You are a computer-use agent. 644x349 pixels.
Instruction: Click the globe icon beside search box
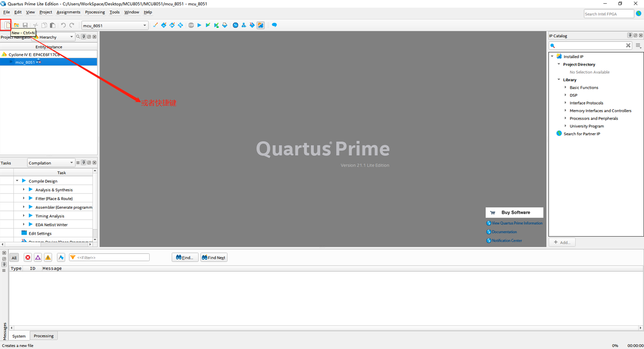[x=639, y=13]
